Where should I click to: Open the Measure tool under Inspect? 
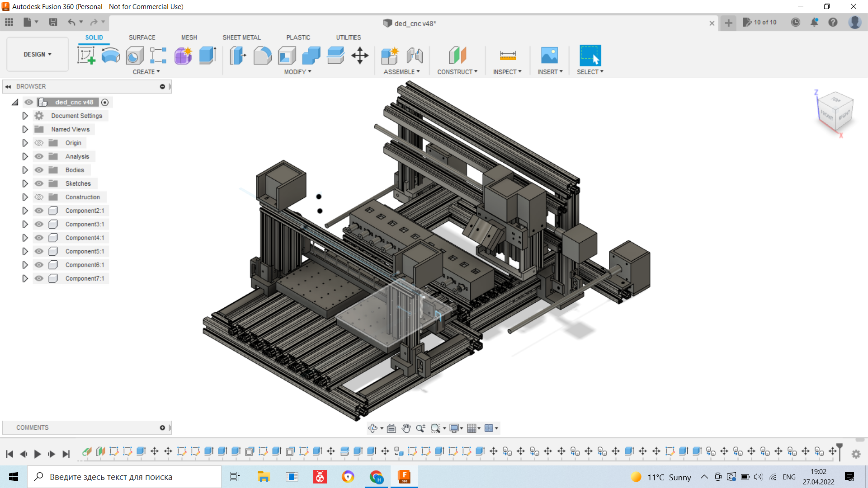coord(507,56)
